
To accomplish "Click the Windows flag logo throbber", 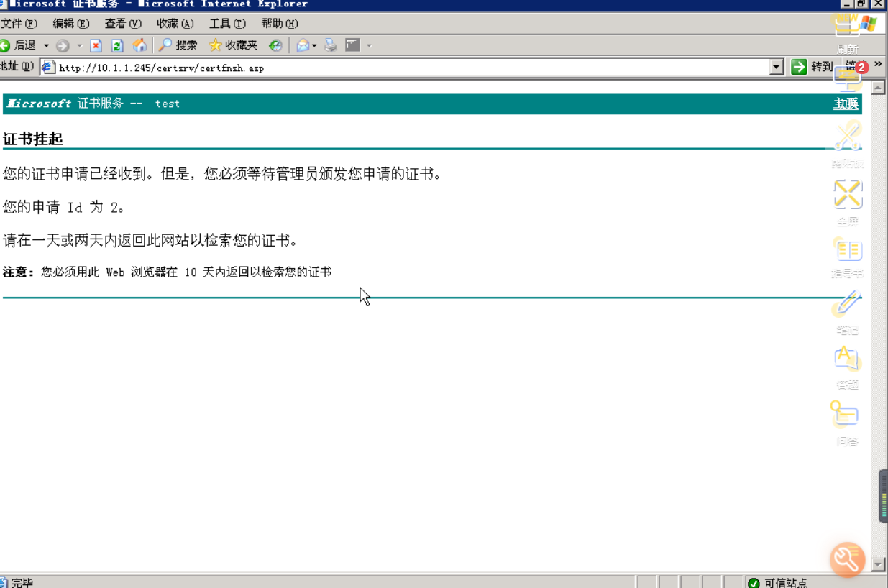I will [x=867, y=24].
